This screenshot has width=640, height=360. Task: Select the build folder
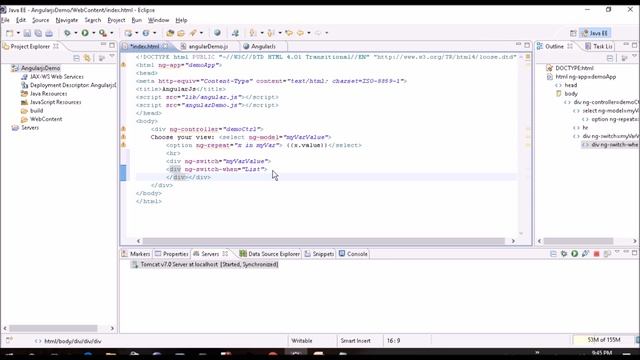36,111
